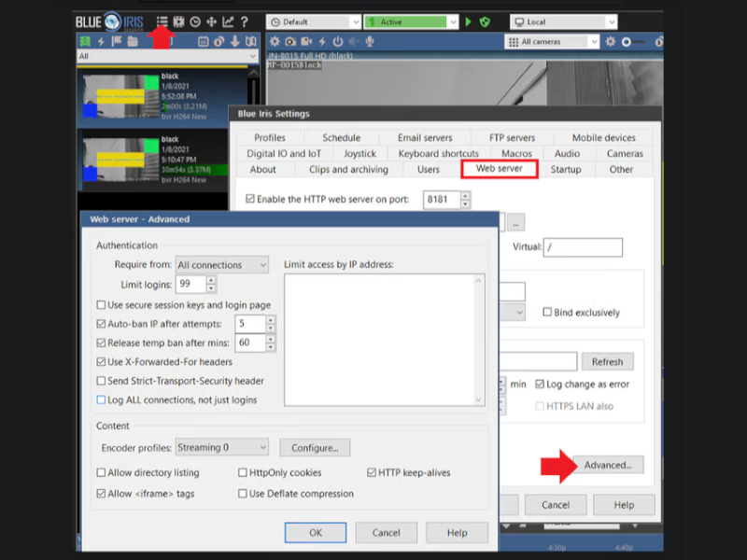Enable HttpOnly cookies checkbox
Screen dimensions: 747x560
point(243,473)
